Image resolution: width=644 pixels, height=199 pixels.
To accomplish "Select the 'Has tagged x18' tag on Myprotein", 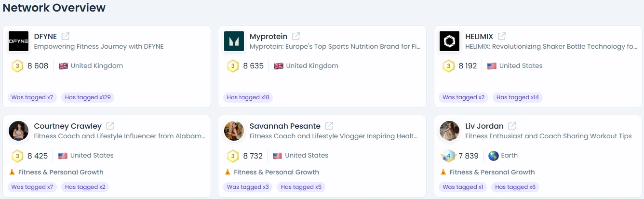I will pos(248,97).
